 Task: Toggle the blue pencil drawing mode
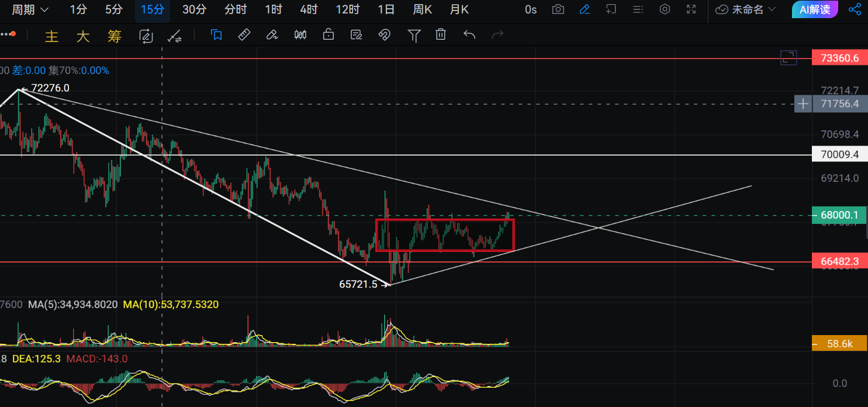585,9
